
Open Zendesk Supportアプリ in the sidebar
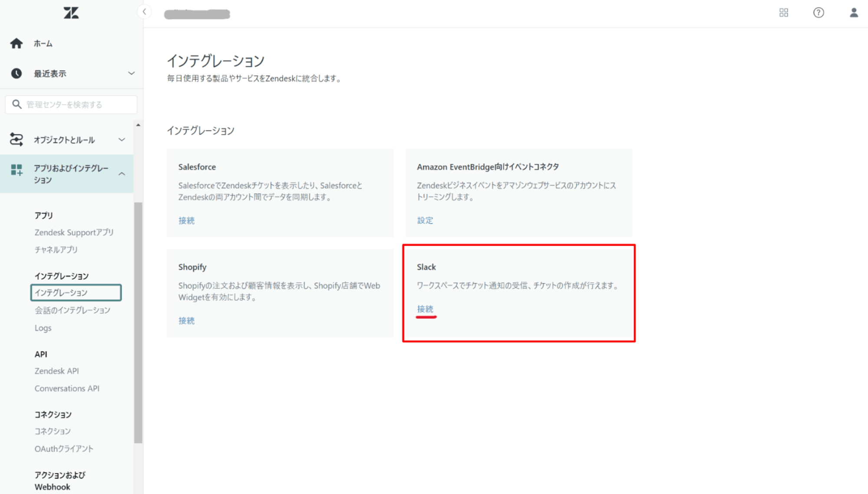coord(74,233)
